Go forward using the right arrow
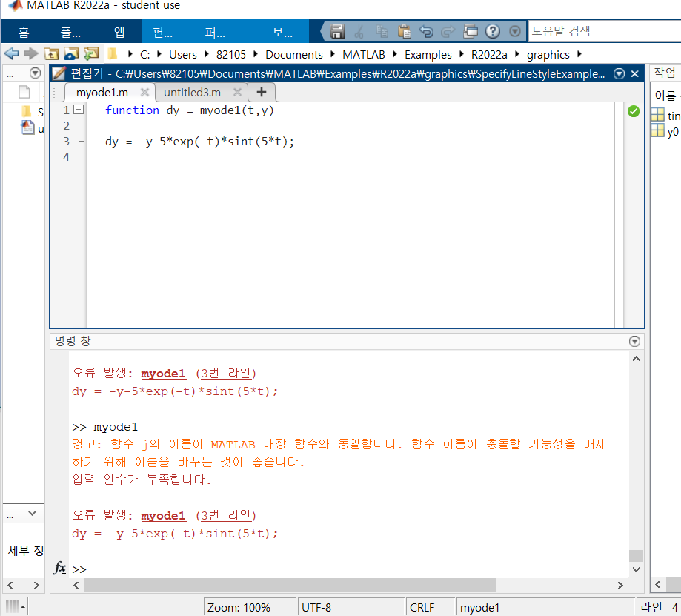The height and width of the screenshot is (616, 681). [31, 54]
